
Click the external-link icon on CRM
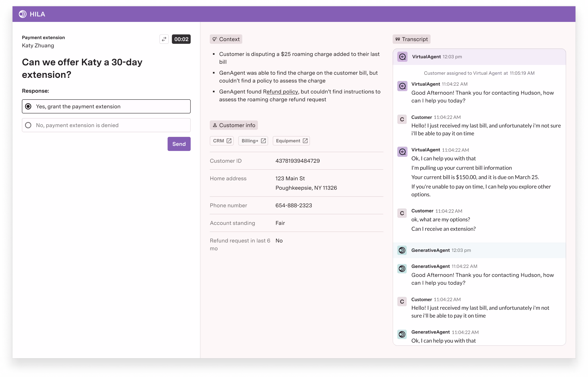click(229, 141)
